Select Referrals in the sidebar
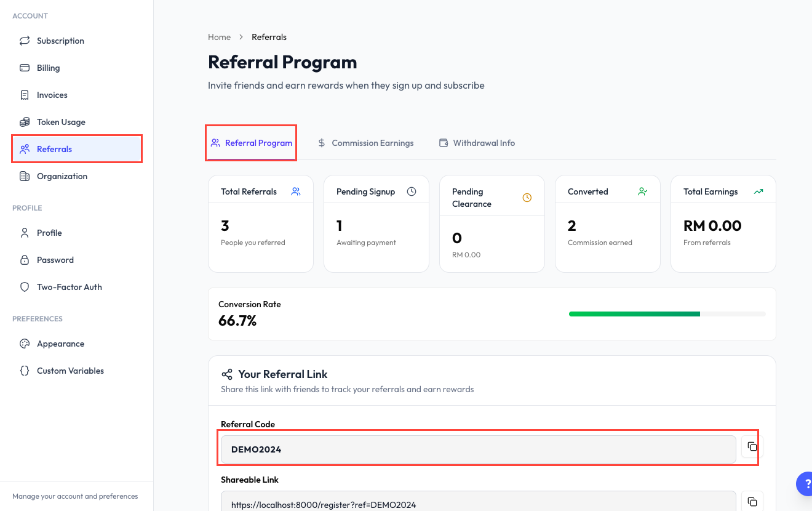812x511 pixels. [77, 149]
